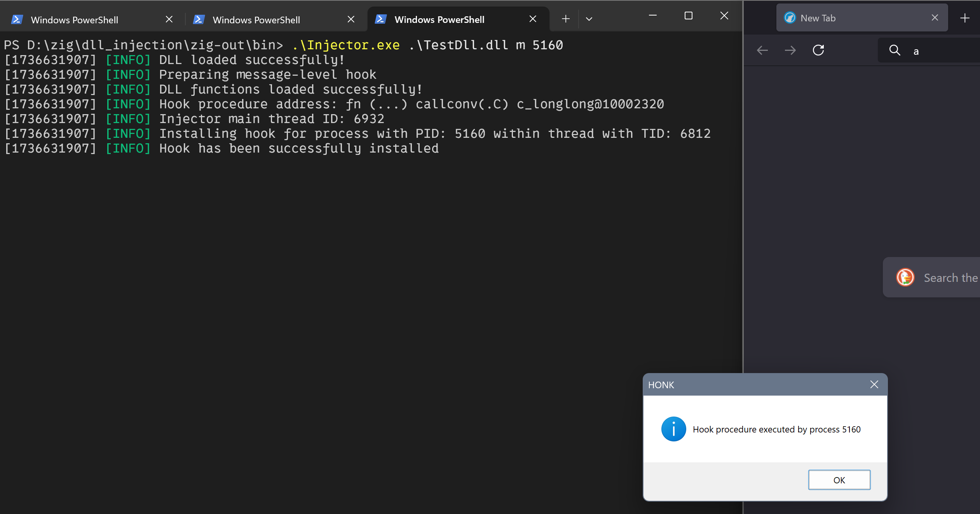Viewport: 980px width, 514px height.
Task: Click 'Hook procedure executed by process 5160' text
Action: click(x=777, y=429)
